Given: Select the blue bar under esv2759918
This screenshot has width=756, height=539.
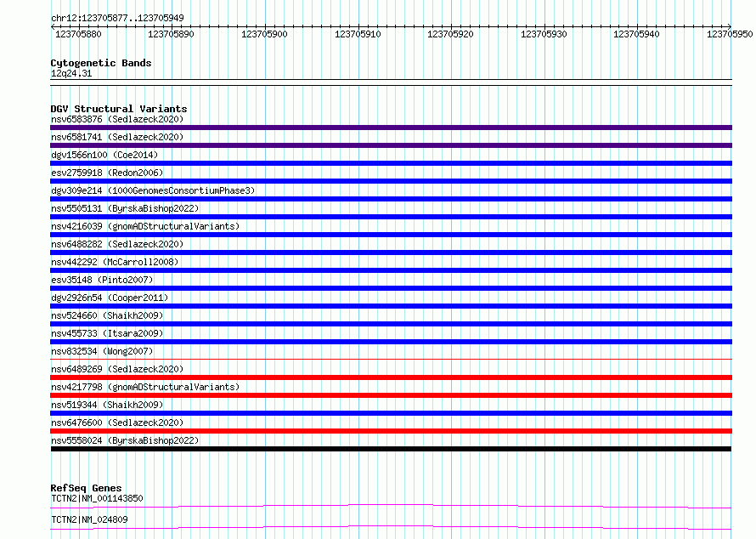Looking at the screenshot, I should 391,181.
